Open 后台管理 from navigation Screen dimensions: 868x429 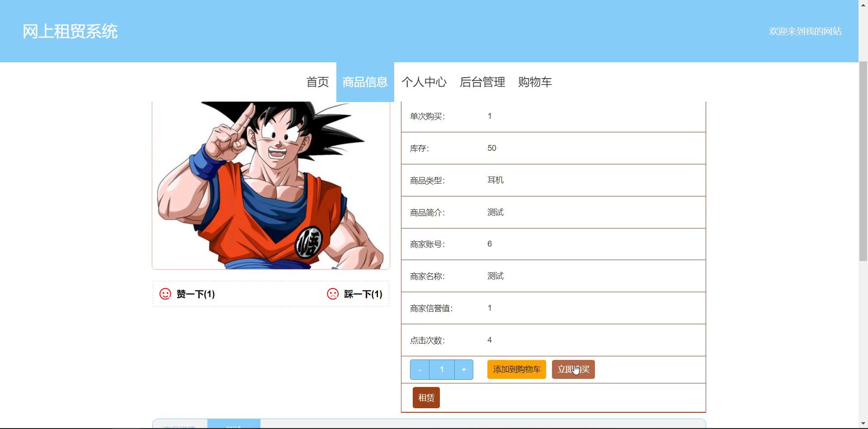coord(482,82)
